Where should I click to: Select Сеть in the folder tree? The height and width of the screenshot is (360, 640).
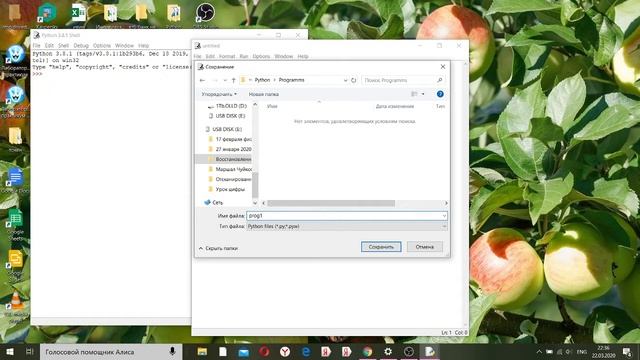pyautogui.click(x=213, y=202)
